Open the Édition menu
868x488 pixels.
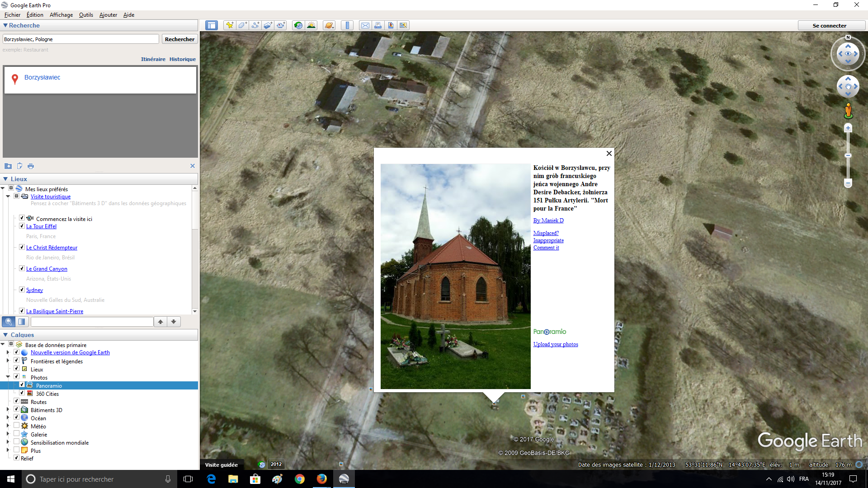35,15
